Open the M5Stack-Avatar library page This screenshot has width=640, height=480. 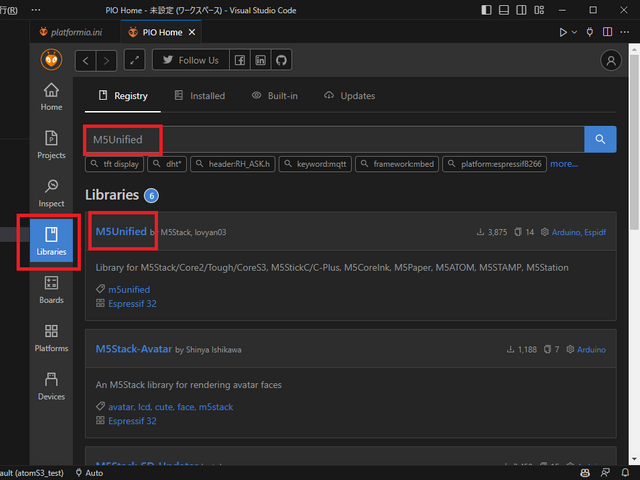134,349
